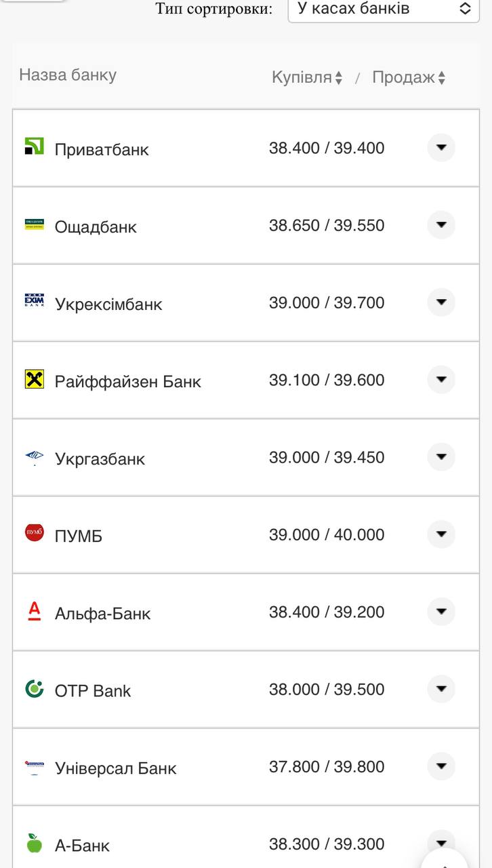Viewport: 492px width, 868px height.
Task: Click the Укргазбанк rate 39.000 / 39.450
Action: click(x=327, y=458)
